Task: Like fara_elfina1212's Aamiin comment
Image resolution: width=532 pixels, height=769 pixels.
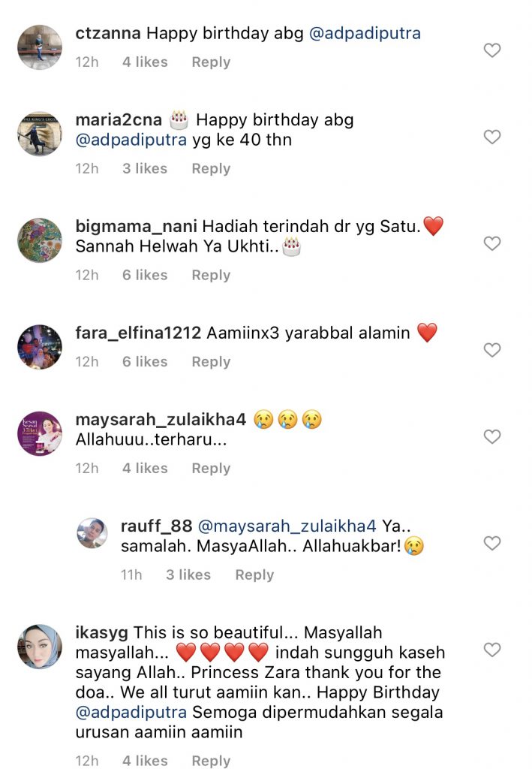Action: [x=491, y=350]
